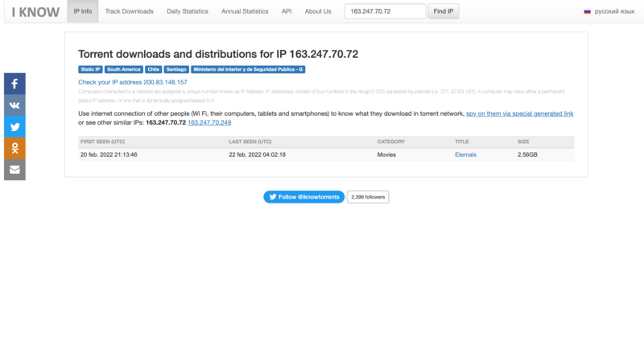Open the Track Downloads tab
Screen dimensions: 644x341
point(130,12)
